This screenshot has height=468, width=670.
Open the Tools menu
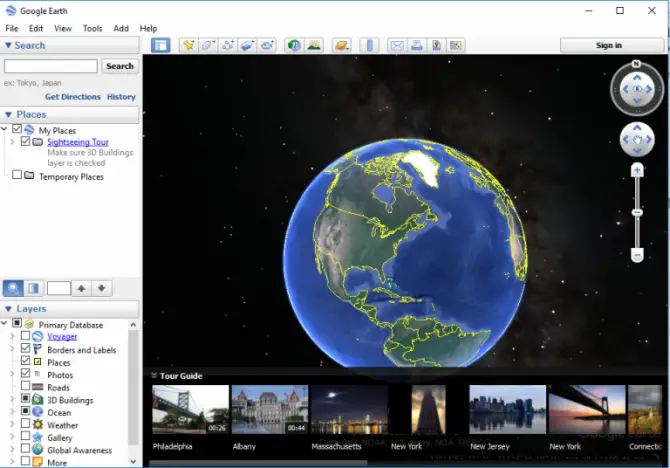(92, 28)
